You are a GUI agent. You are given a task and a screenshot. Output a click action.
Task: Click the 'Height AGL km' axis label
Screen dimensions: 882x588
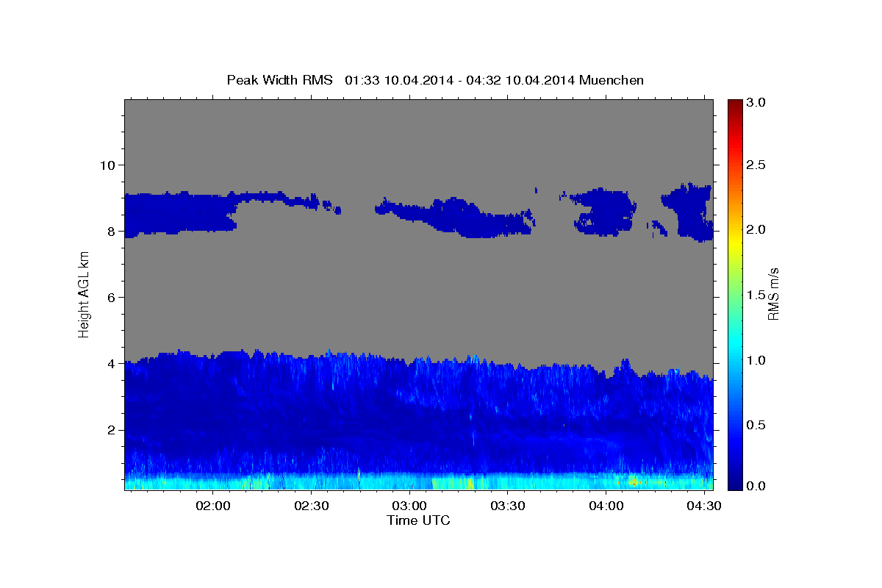click(85, 294)
